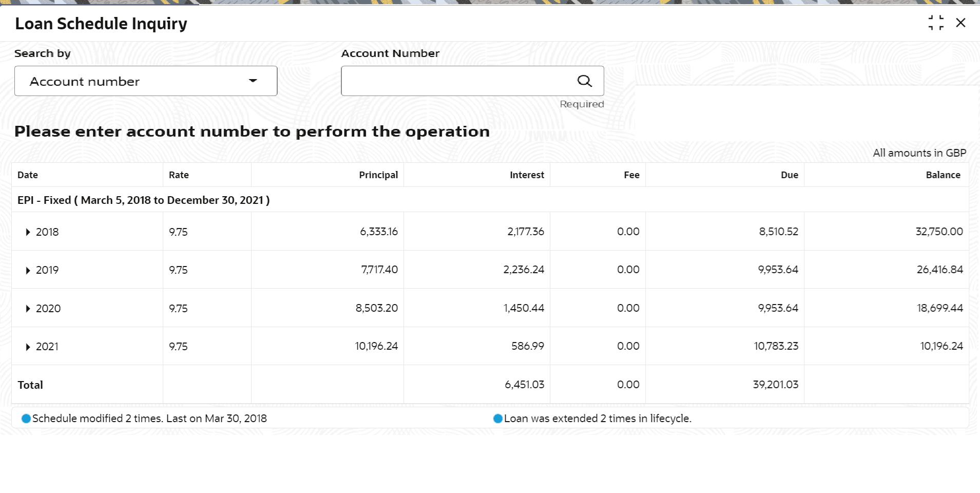Select the EPI - Fixed period group row
The image size is (980, 493).
tap(144, 200)
